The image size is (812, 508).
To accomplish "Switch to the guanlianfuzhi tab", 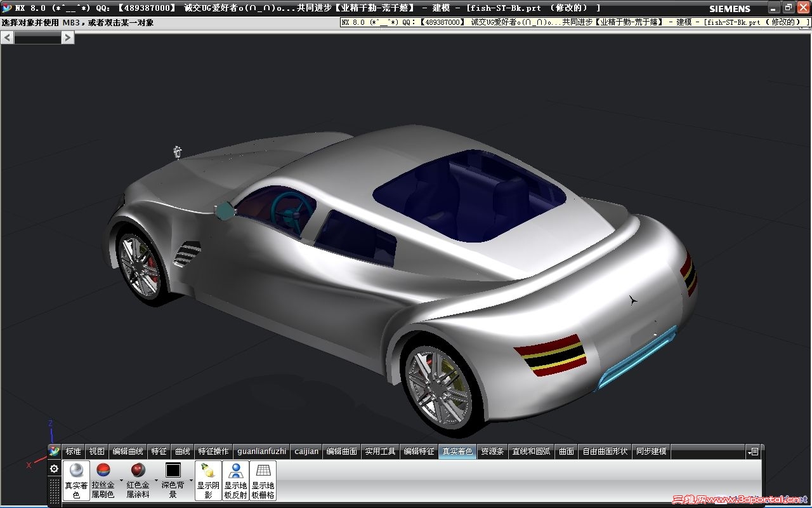I will [262, 451].
